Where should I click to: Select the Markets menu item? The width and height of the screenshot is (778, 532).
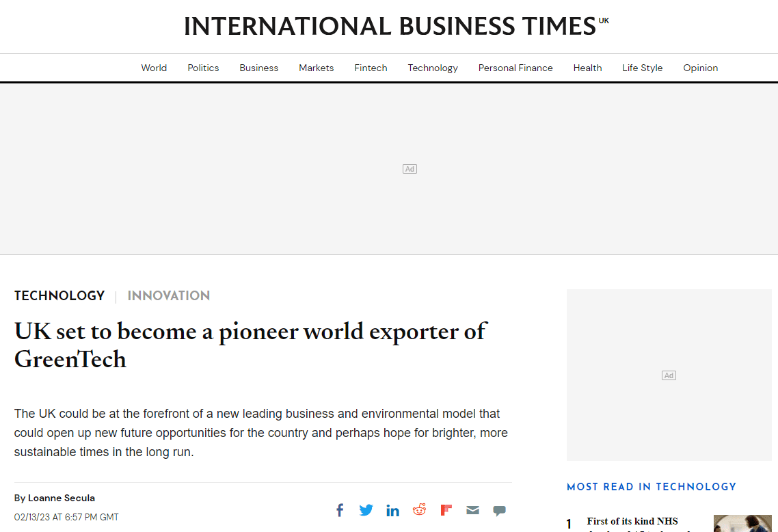(x=316, y=68)
